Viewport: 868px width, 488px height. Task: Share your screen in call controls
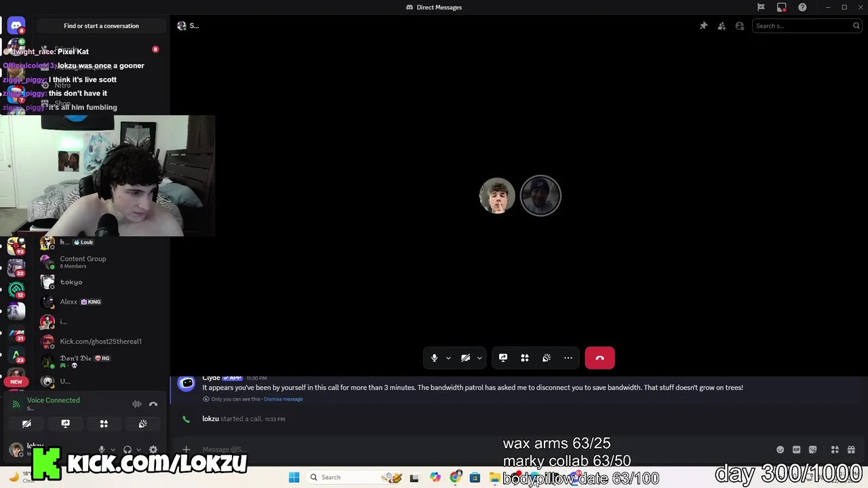pos(503,358)
